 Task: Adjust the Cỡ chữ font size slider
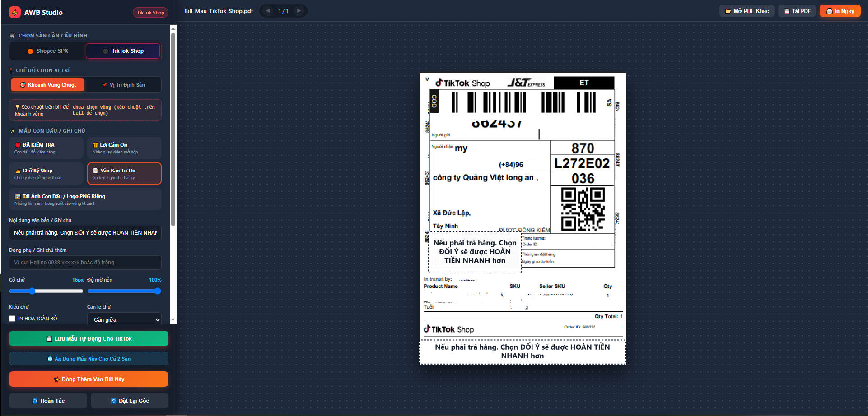(46, 291)
